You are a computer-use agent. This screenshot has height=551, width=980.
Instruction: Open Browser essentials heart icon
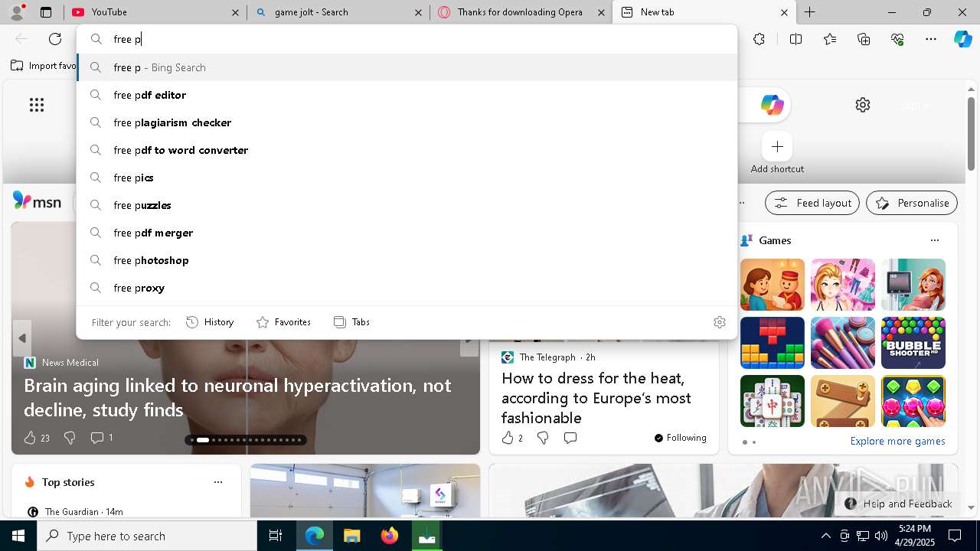pos(897,39)
